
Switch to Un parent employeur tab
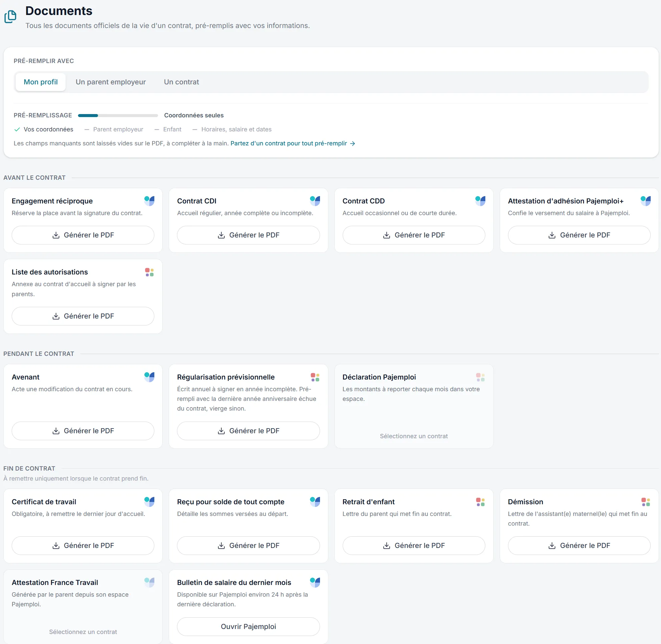[111, 82]
